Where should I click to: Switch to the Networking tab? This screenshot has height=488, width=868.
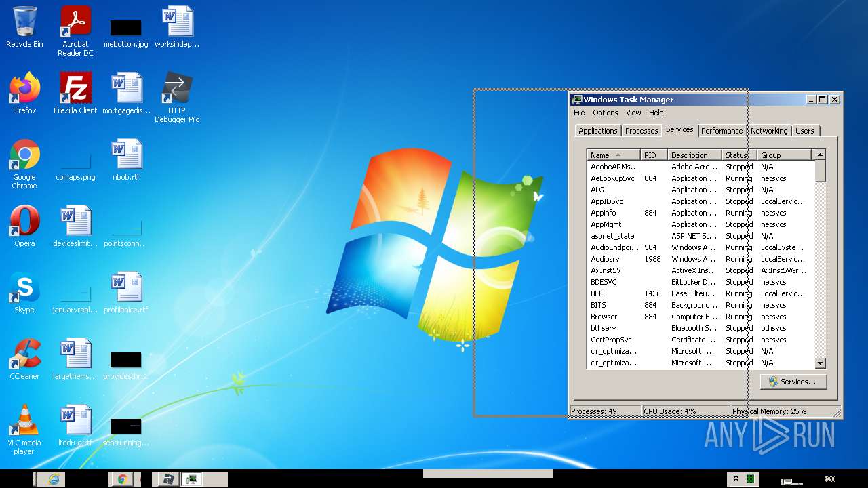(769, 131)
